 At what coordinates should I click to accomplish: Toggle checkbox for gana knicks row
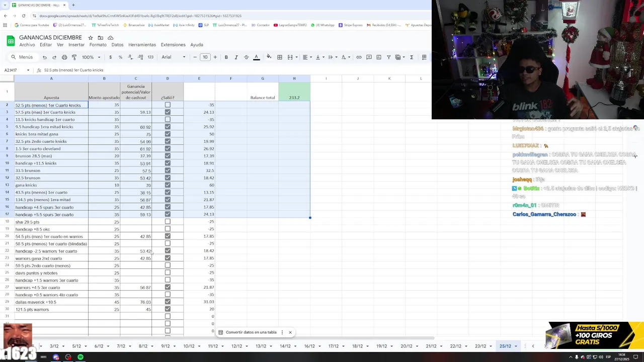(x=168, y=185)
